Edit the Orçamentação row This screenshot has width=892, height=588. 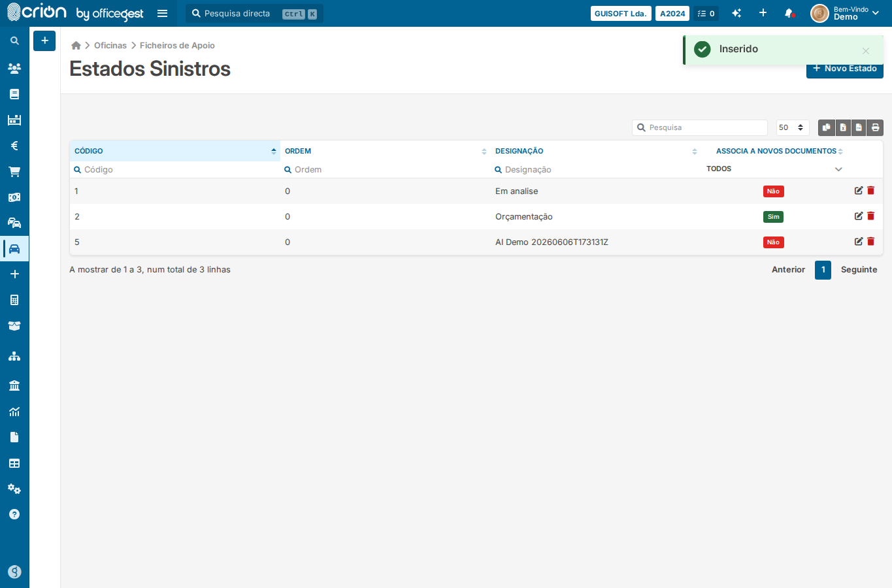[x=859, y=216]
